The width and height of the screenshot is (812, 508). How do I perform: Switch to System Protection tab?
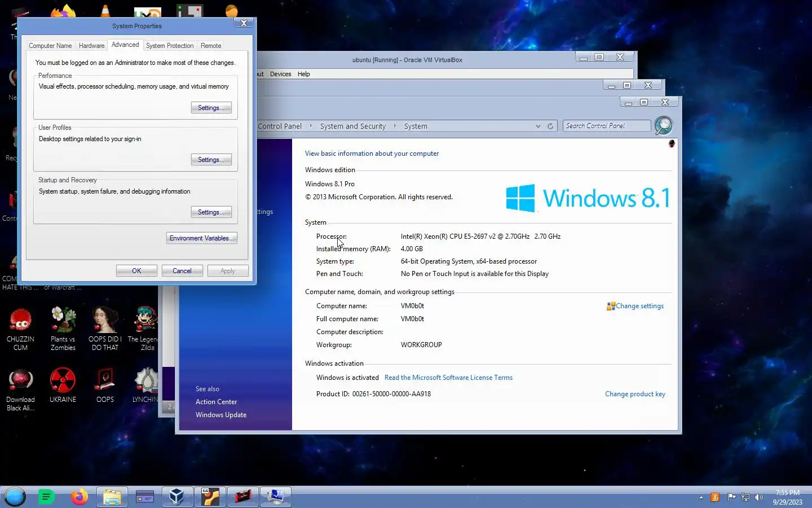pos(170,46)
